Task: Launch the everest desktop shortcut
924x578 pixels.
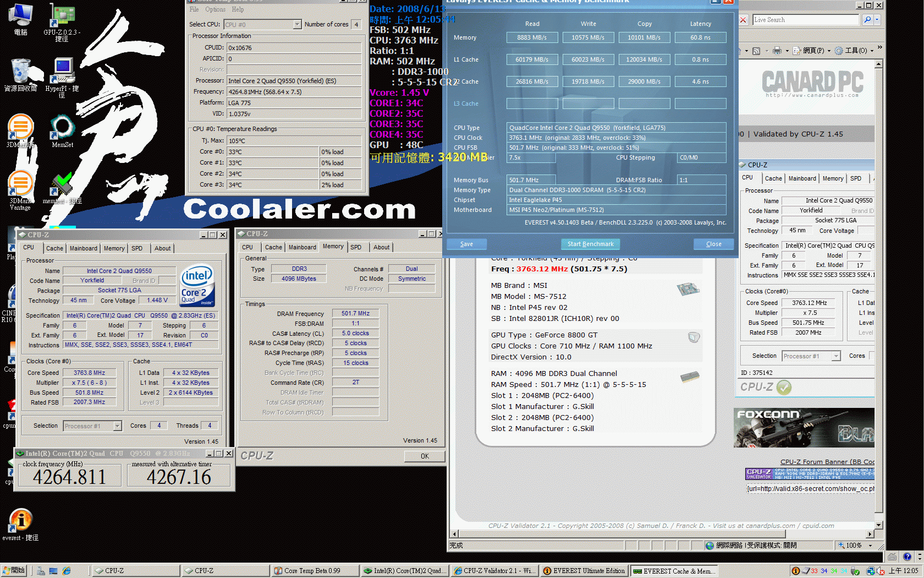Action: [20, 525]
